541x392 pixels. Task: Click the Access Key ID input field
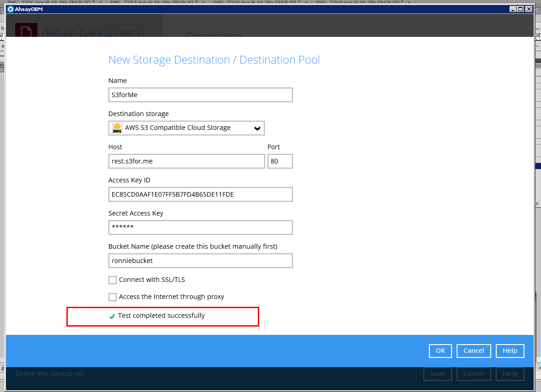point(201,195)
